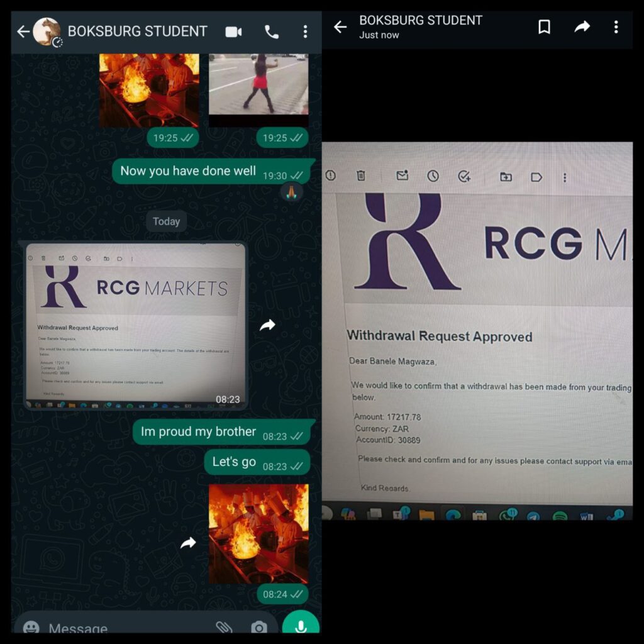Open the image viewer's three-dot menu
Image resolution: width=644 pixels, height=644 pixels.
pos(616,27)
